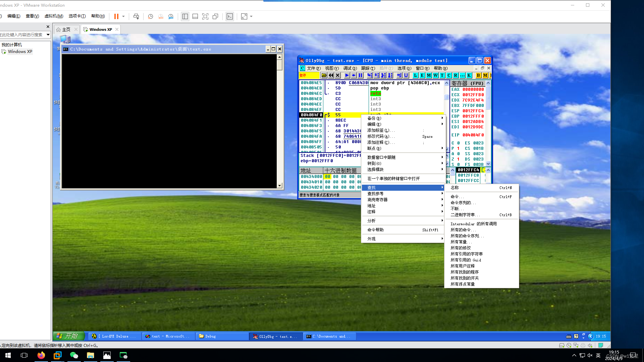Expand 外观 submenu in context menu
Image resolution: width=644 pixels, height=362 pixels.
point(404,239)
